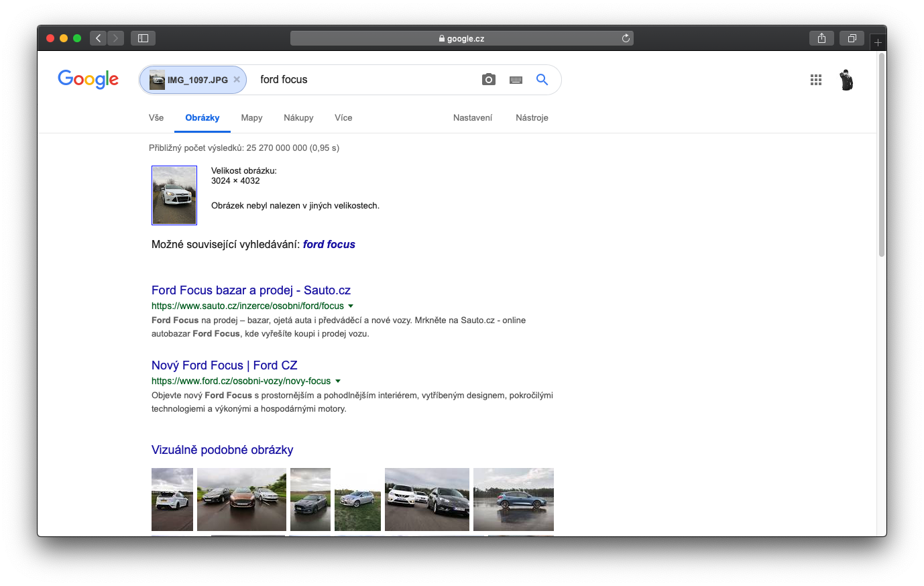Open Nastavení search settings
The width and height of the screenshot is (924, 586).
click(473, 117)
